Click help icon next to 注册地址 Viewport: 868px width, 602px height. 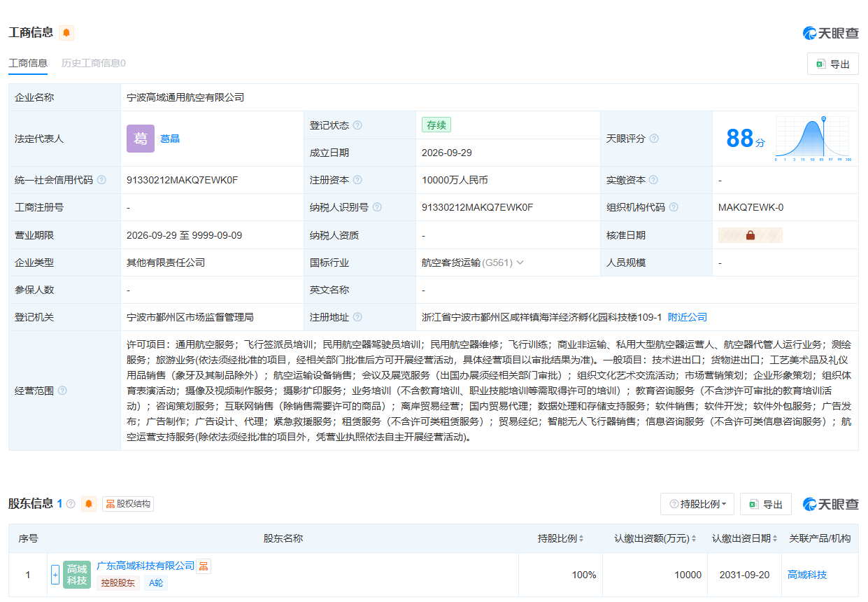[357, 317]
